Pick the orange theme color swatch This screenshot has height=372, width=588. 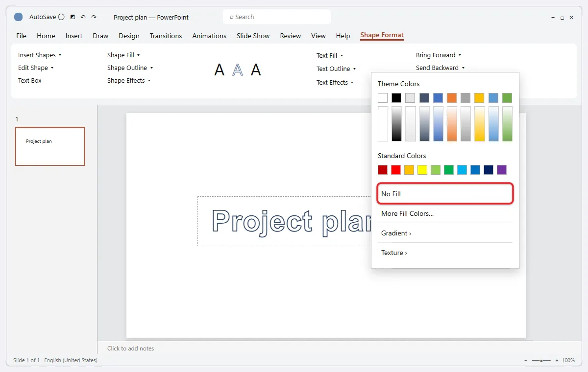click(452, 98)
